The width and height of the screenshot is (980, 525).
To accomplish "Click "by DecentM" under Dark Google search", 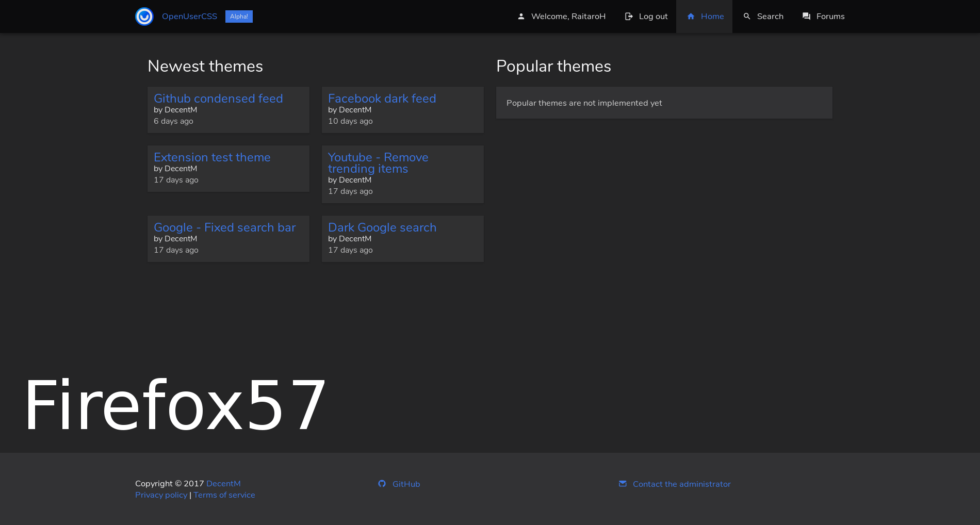I will (350, 239).
